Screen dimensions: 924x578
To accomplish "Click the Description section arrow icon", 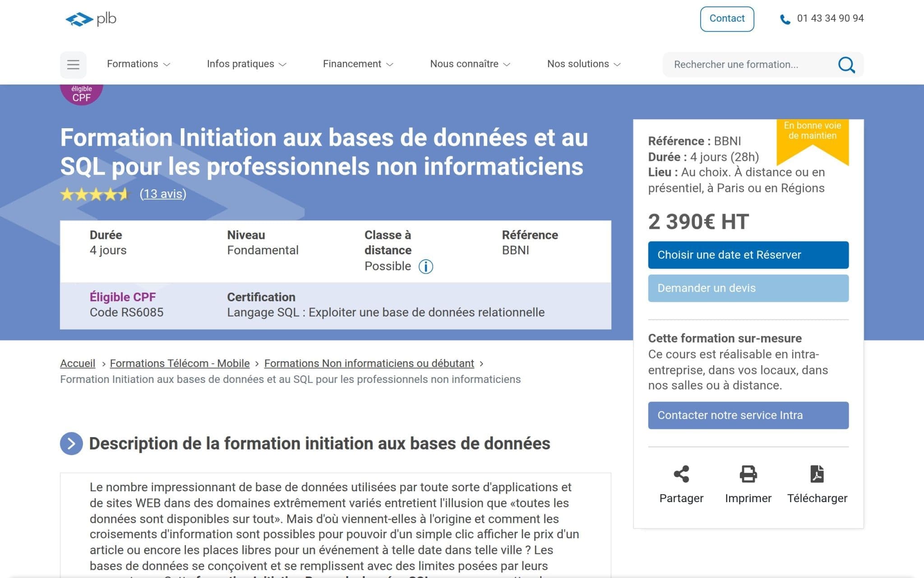I will point(71,443).
